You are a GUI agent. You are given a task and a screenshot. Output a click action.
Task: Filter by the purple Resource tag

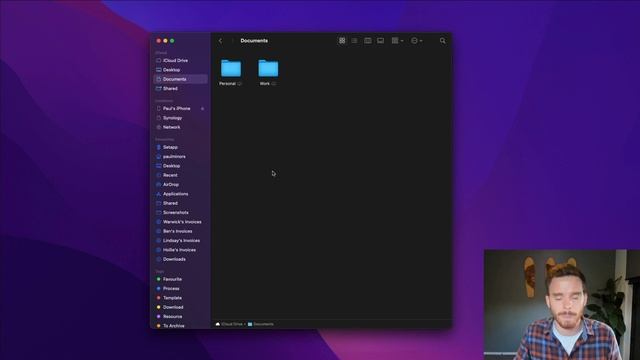pyautogui.click(x=180, y=317)
